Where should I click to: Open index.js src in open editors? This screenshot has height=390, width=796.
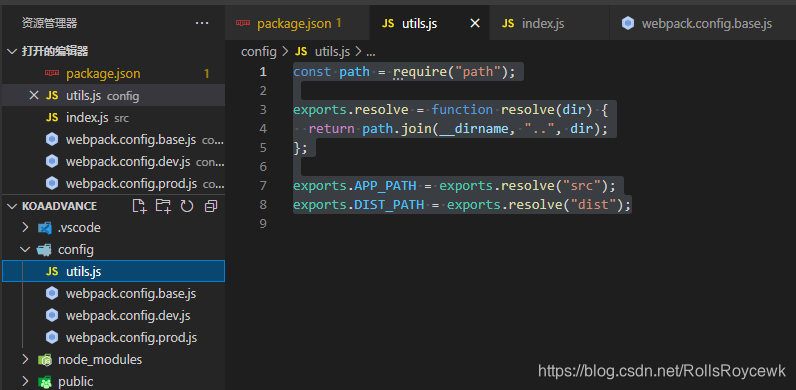click(114, 118)
